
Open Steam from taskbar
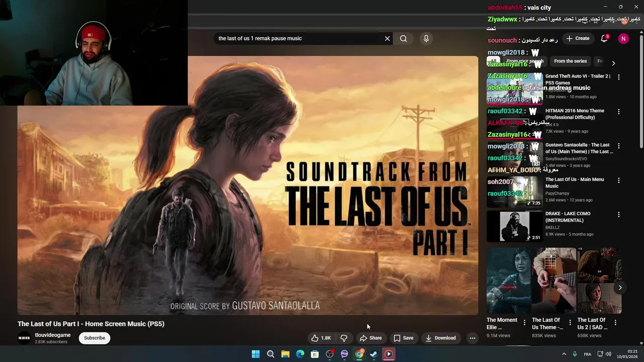coord(374,354)
